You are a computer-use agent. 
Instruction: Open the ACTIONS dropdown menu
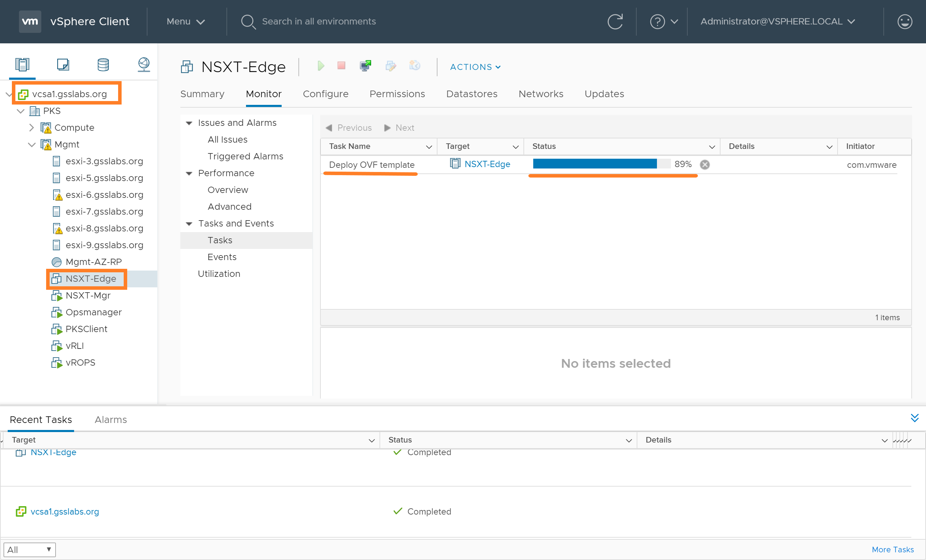pyautogui.click(x=475, y=67)
